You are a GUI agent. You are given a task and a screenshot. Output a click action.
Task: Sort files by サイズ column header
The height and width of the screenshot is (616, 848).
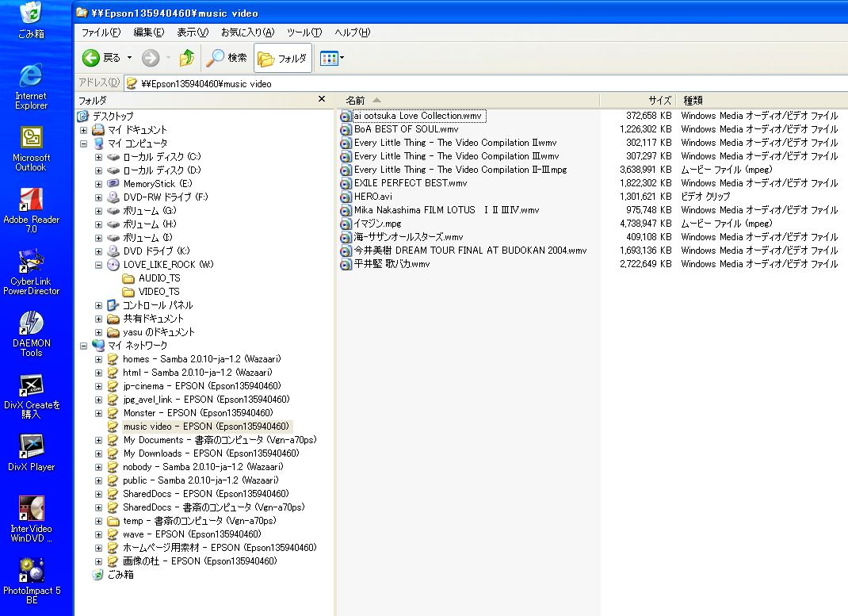[x=638, y=100]
